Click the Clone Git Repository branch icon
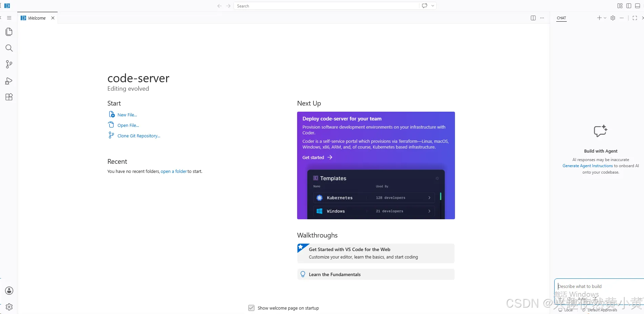Screen dimensions: 644x314 pos(111,135)
